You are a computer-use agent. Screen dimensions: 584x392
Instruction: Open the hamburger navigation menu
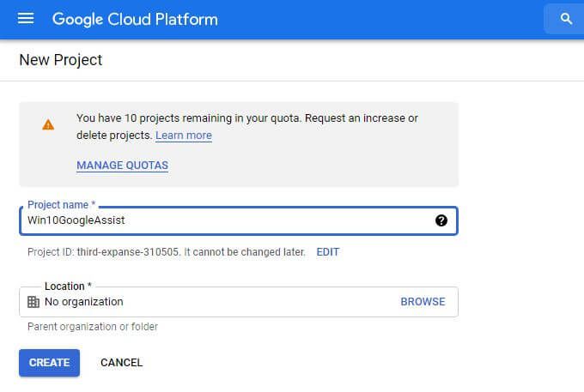point(26,18)
